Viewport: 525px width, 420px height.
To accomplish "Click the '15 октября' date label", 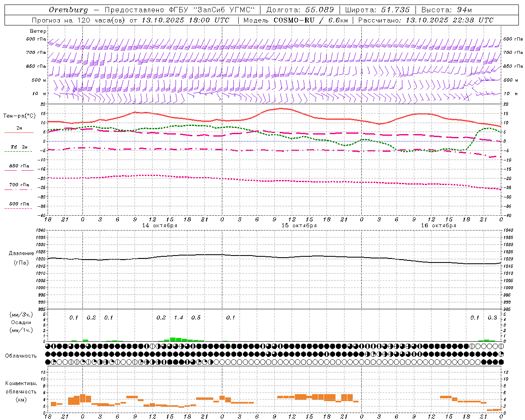I will point(299,226).
